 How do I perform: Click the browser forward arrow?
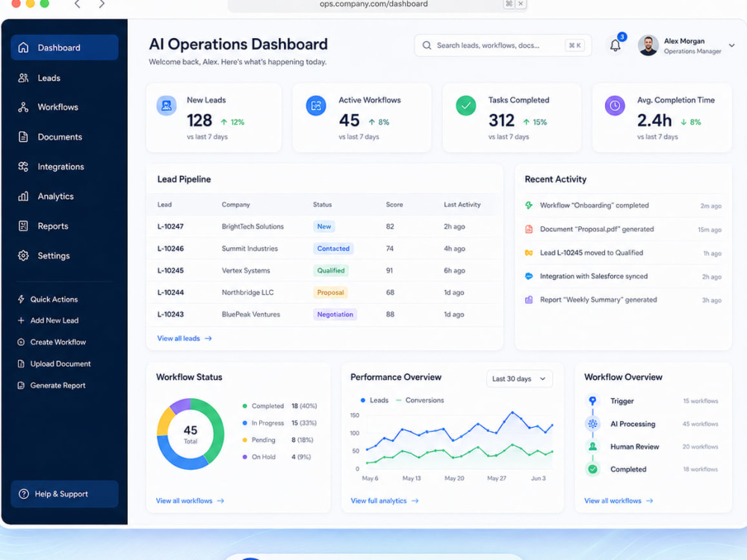pyautogui.click(x=102, y=4)
